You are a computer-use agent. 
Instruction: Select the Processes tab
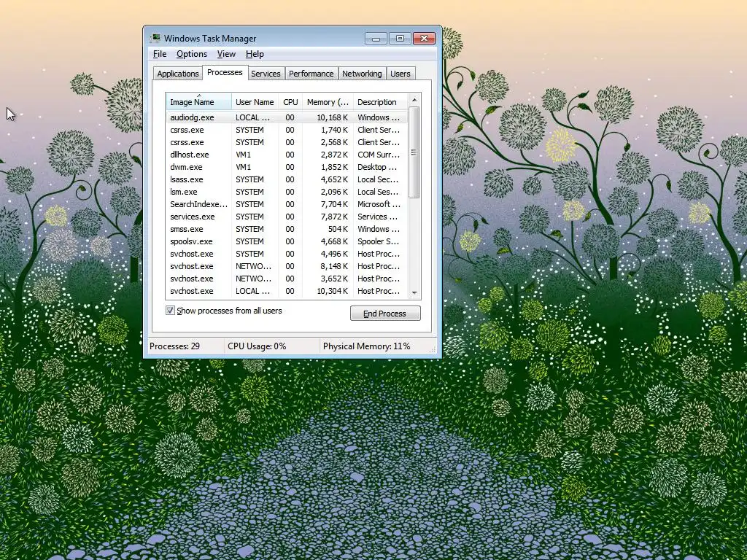pyautogui.click(x=225, y=72)
